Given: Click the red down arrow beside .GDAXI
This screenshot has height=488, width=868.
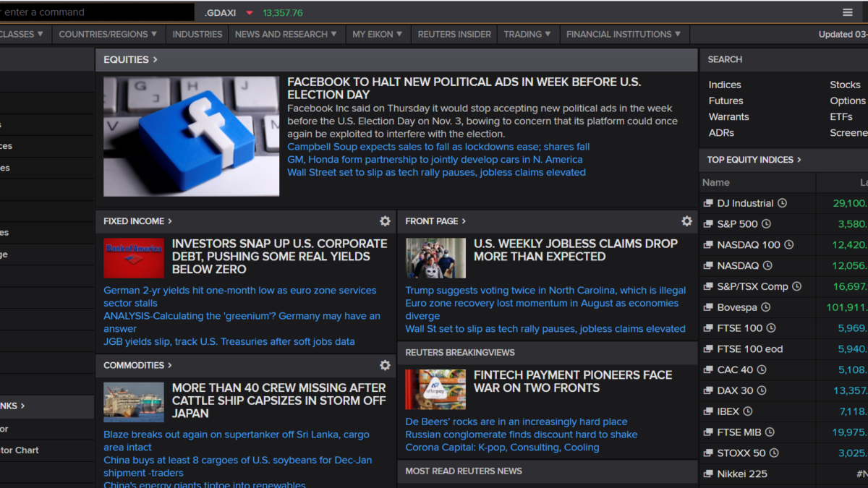Looking at the screenshot, I should tap(250, 13).
